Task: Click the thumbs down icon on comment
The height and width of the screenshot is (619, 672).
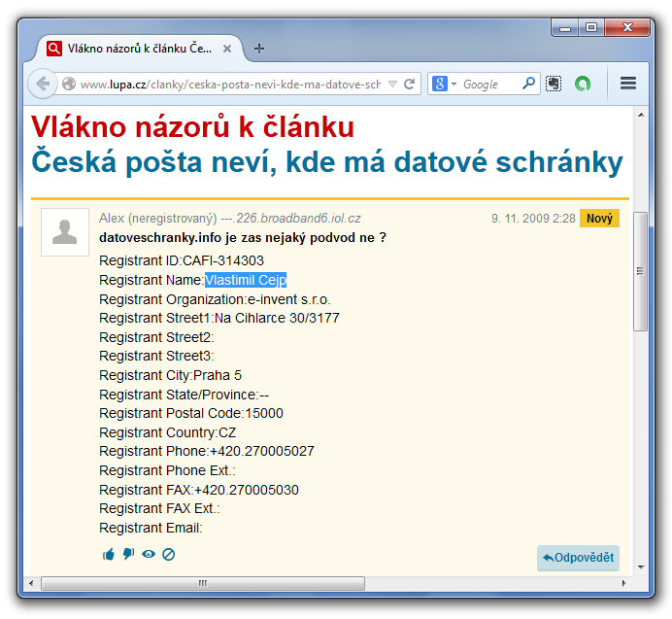Action: tap(128, 554)
